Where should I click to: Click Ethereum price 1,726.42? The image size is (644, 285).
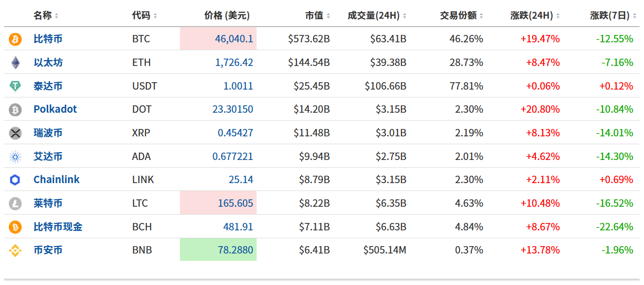coord(234,63)
